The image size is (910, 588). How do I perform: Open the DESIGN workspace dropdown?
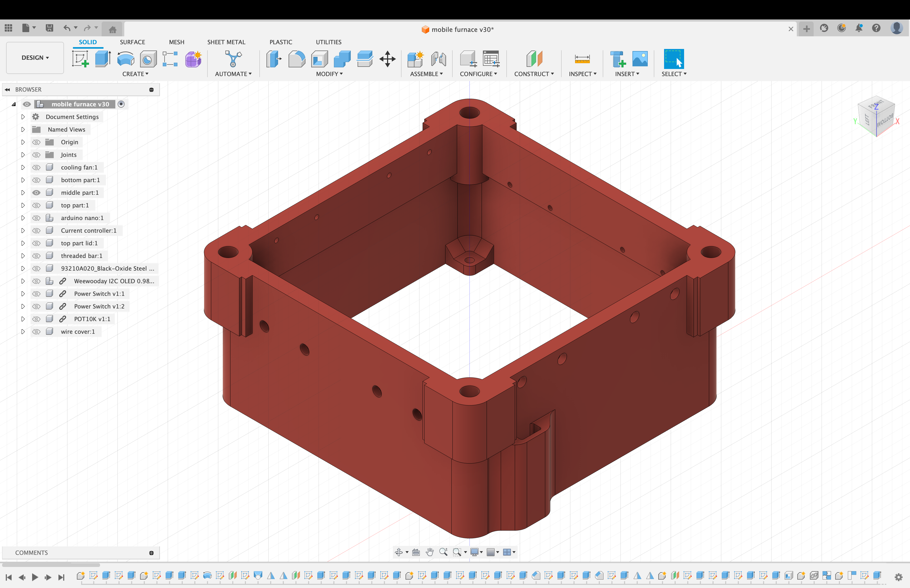coord(35,58)
